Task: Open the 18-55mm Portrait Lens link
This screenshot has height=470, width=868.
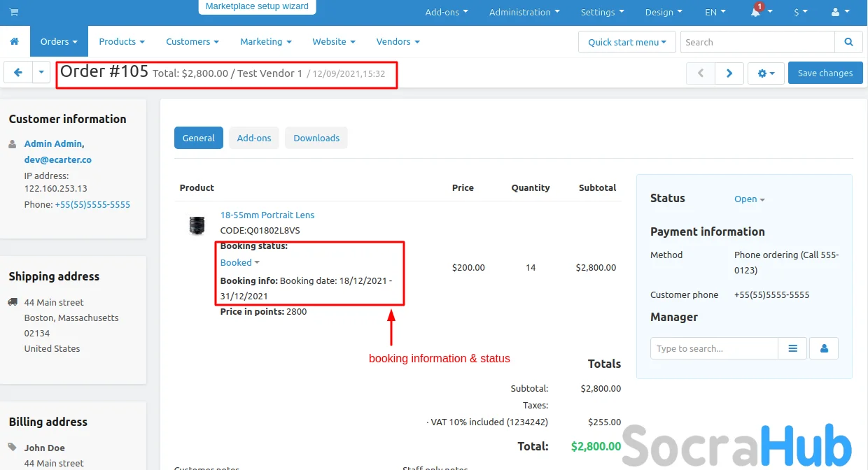Action: click(x=267, y=215)
